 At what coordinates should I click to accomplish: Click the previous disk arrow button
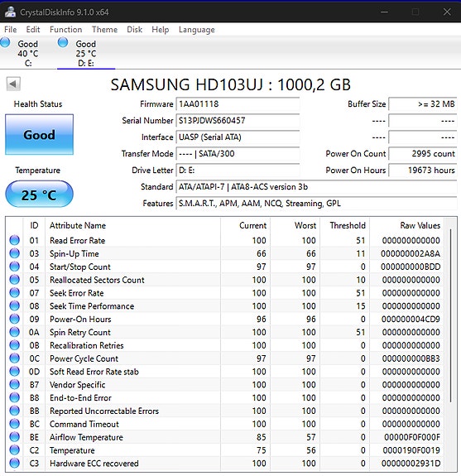pyautogui.click(x=13, y=84)
